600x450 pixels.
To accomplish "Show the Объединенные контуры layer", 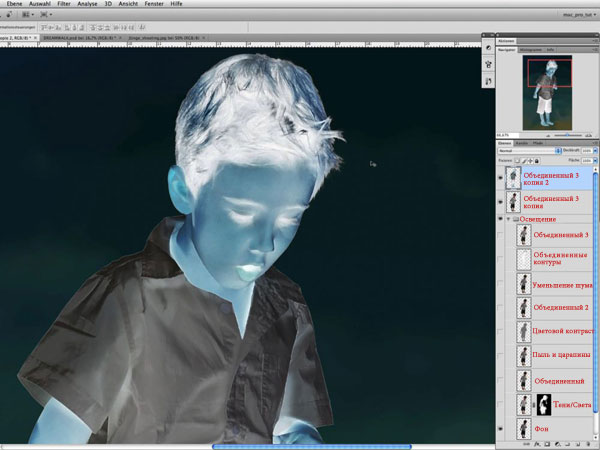I will pyautogui.click(x=501, y=259).
